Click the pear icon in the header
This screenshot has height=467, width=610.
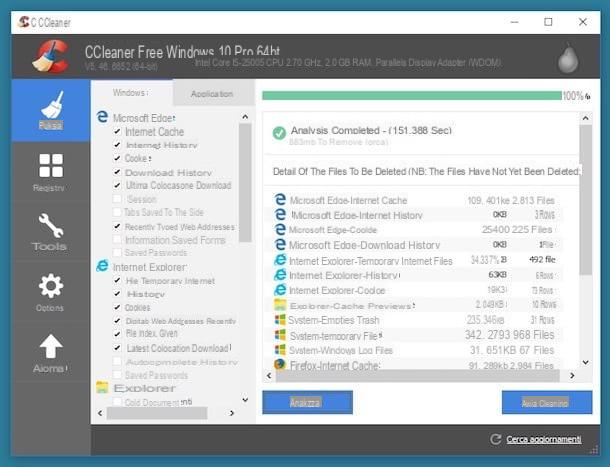click(568, 58)
